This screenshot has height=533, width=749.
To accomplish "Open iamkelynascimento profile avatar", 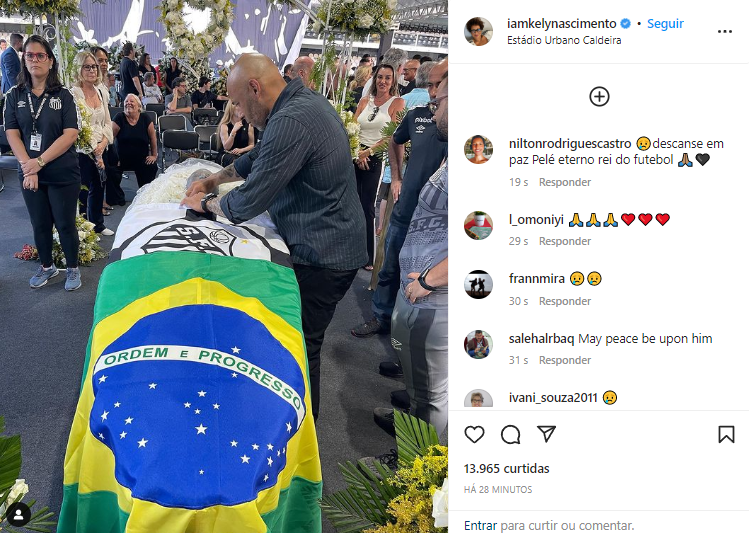I will 478,32.
